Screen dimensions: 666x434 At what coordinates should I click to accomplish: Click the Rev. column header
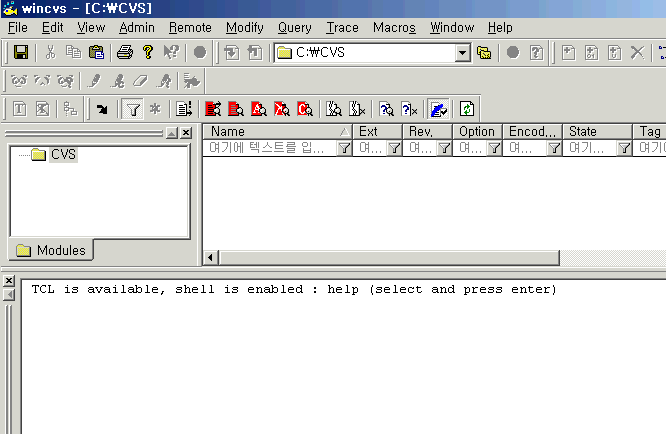[427, 131]
